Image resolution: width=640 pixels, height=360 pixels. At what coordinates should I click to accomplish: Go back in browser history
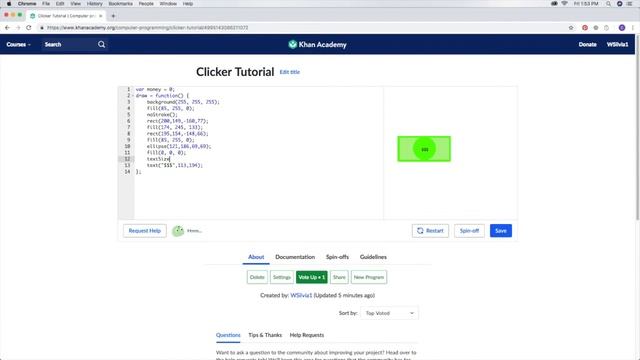(x=7, y=28)
